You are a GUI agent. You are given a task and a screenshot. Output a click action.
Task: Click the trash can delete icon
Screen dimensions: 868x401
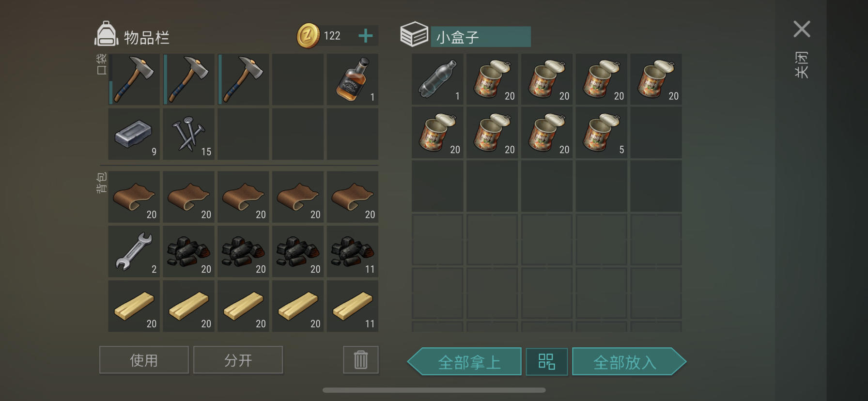pos(361,360)
